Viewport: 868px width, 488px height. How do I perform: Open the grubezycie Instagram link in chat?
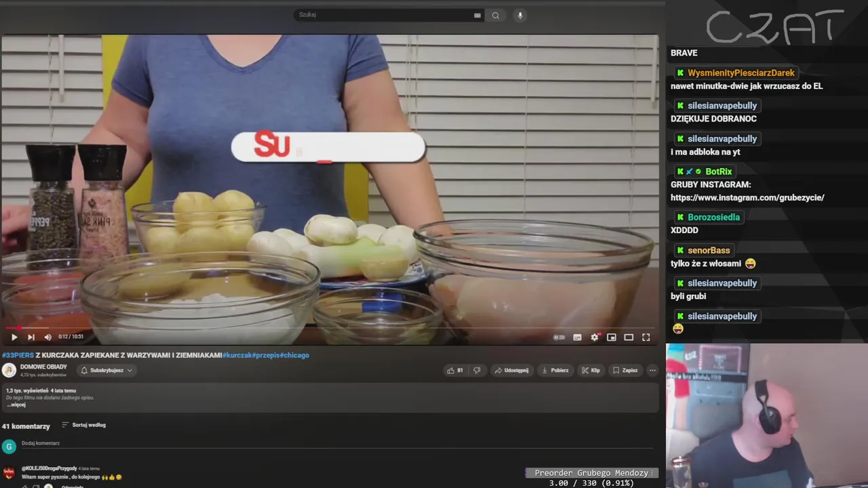point(747,198)
